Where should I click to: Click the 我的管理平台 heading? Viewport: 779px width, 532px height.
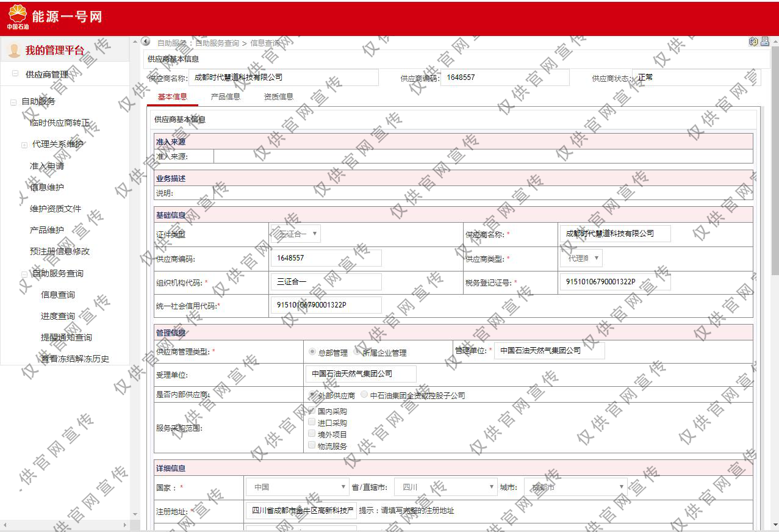55,51
